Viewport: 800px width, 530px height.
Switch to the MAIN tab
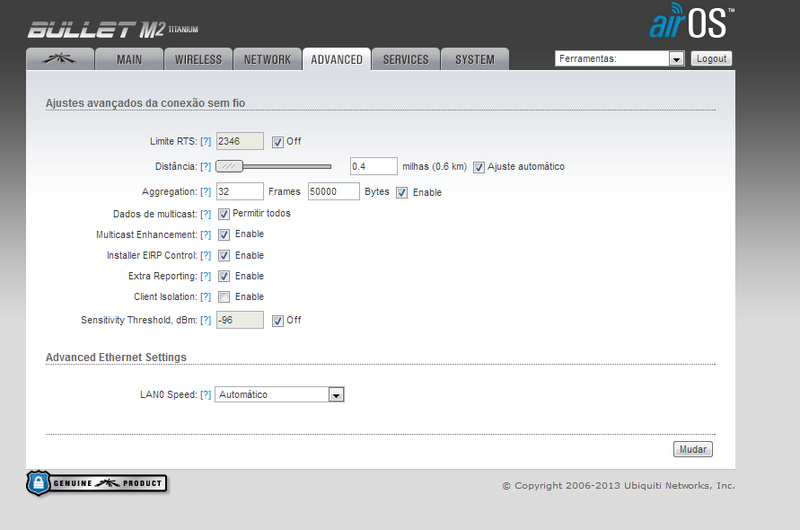point(129,59)
